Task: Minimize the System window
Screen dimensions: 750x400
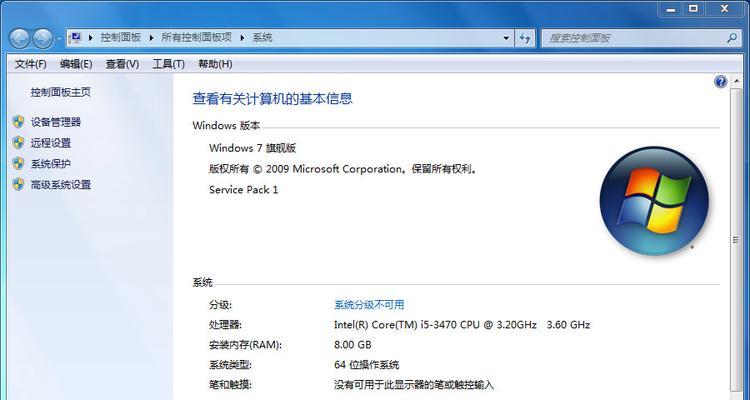Action: coord(671,9)
